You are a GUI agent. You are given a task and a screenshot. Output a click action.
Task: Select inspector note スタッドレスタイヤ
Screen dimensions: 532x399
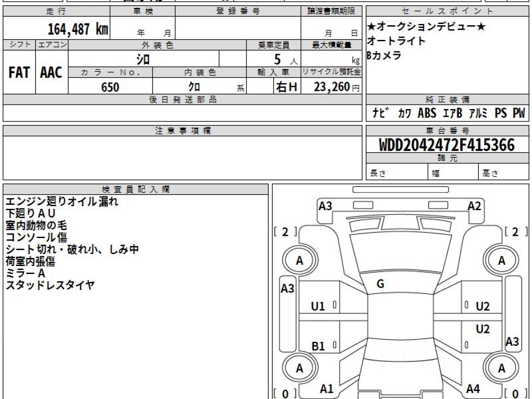[50, 285]
